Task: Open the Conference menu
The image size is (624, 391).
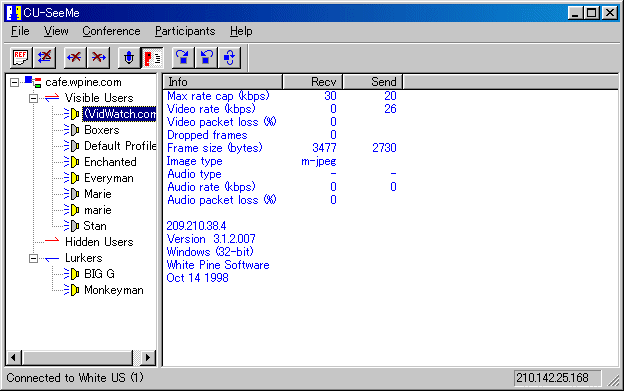Action: [111, 31]
